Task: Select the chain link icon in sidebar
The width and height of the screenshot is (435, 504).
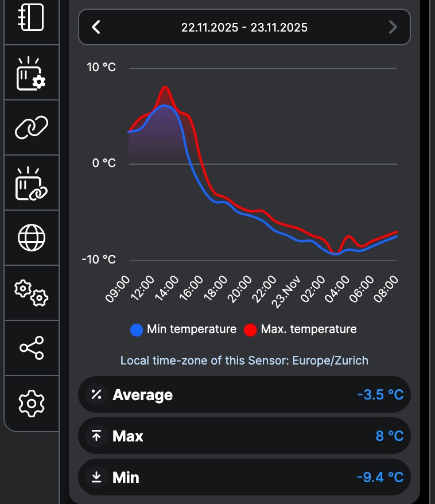Action: (32, 127)
